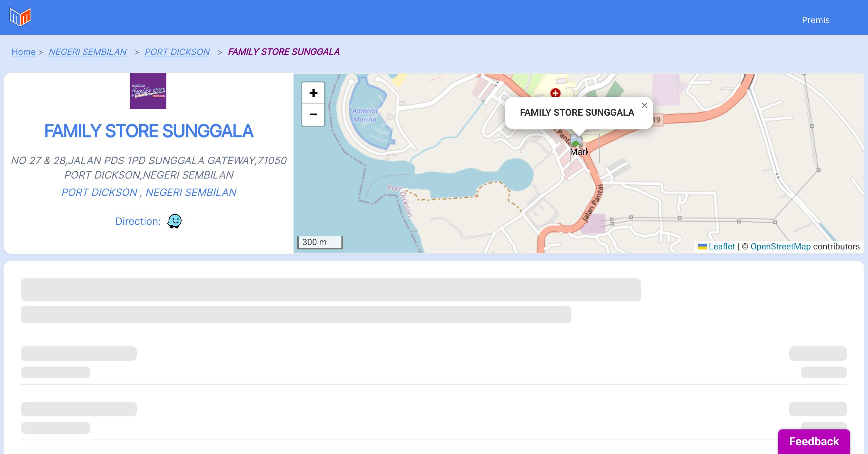Click FAMILY STORE SUNGGALA breadcrumb
This screenshot has height=454, width=868.
tap(284, 52)
